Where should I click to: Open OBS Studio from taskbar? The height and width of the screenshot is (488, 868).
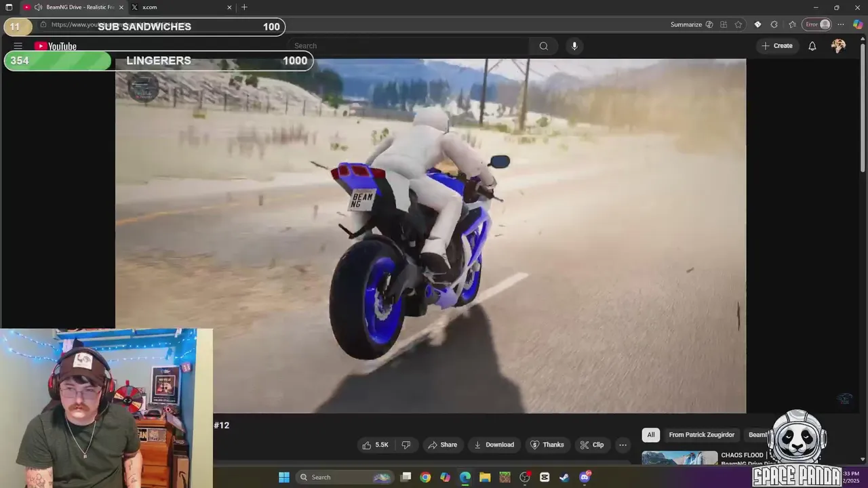525,477
